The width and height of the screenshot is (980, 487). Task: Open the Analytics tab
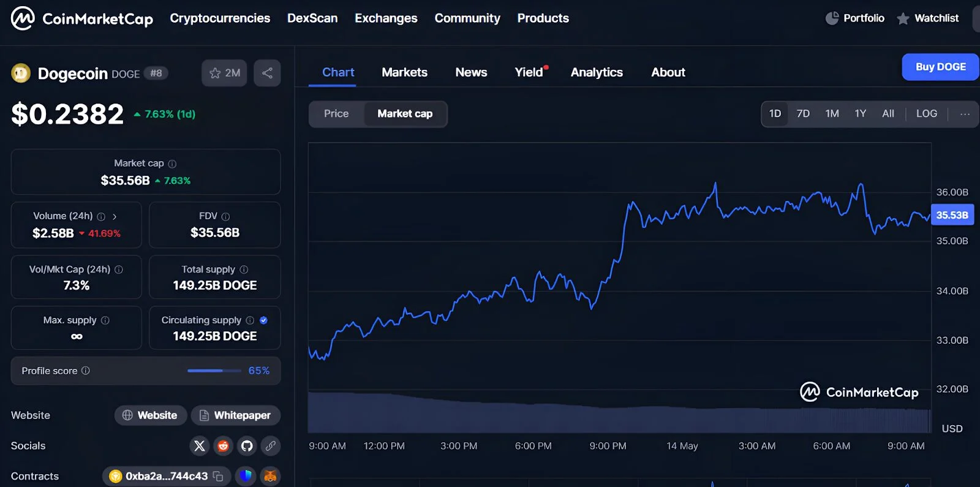pyautogui.click(x=597, y=72)
